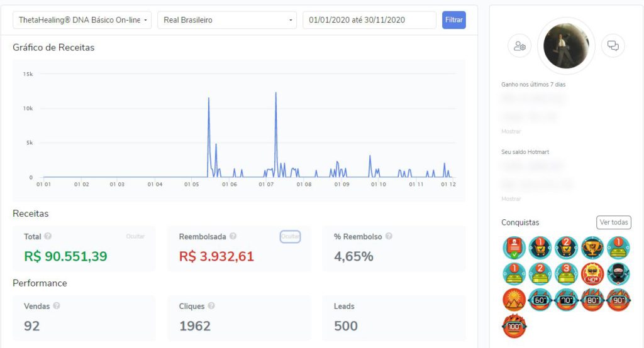Open the chat messages icon beside avatar
The width and height of the screenshot is (644, 348).
point(613,46)
